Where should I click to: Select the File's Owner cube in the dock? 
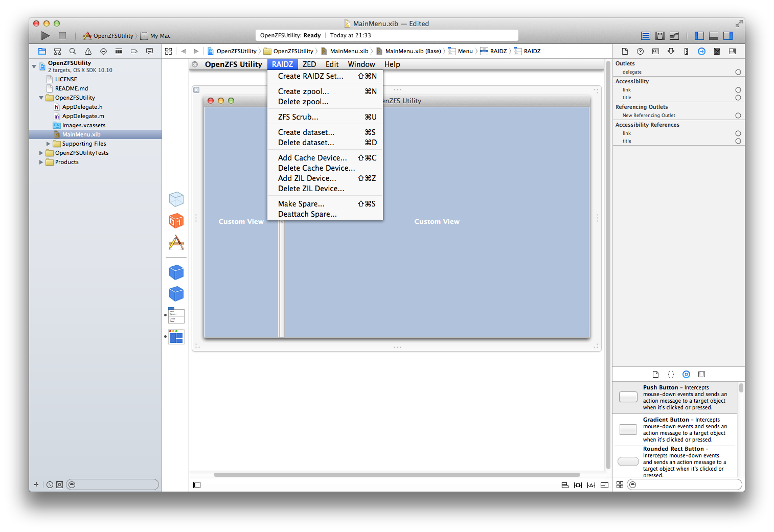tap(176, 199)
